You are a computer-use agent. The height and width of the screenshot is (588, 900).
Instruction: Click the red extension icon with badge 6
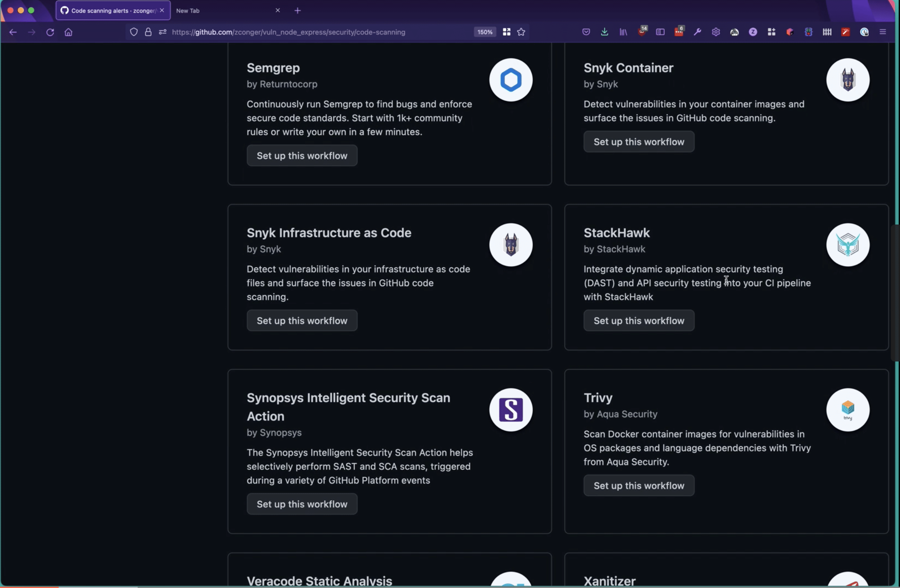(679, 31)
